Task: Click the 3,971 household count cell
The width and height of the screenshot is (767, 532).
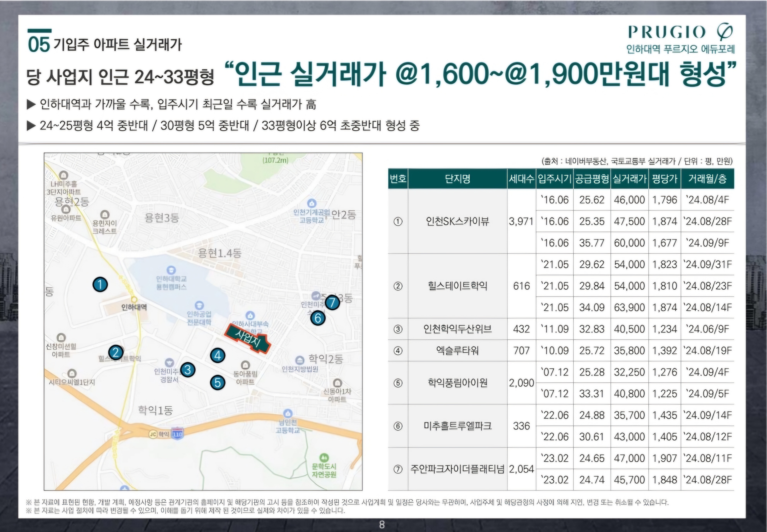Action: 521,221
